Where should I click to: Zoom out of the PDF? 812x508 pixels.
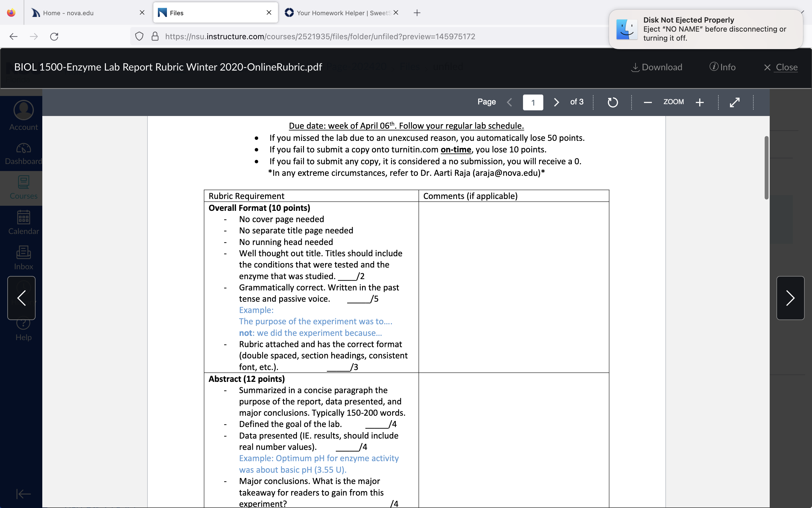648,102
